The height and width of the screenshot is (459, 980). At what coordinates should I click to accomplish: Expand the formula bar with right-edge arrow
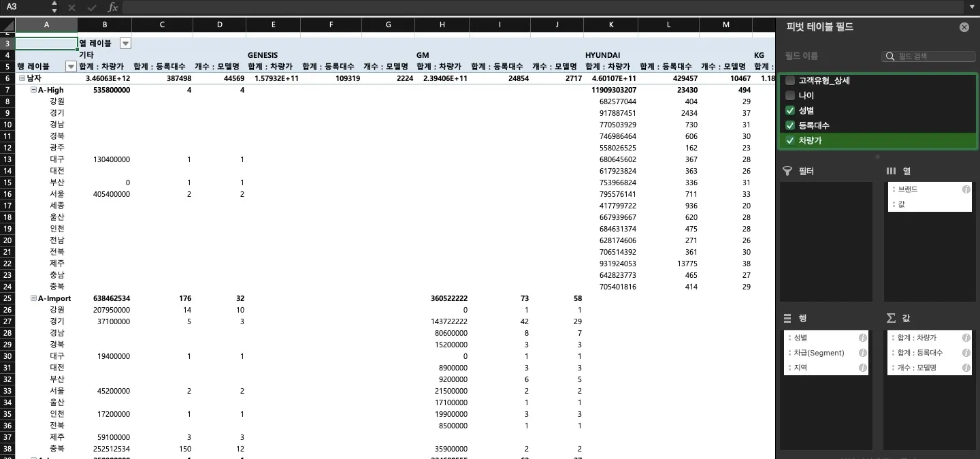pos(972,7)
